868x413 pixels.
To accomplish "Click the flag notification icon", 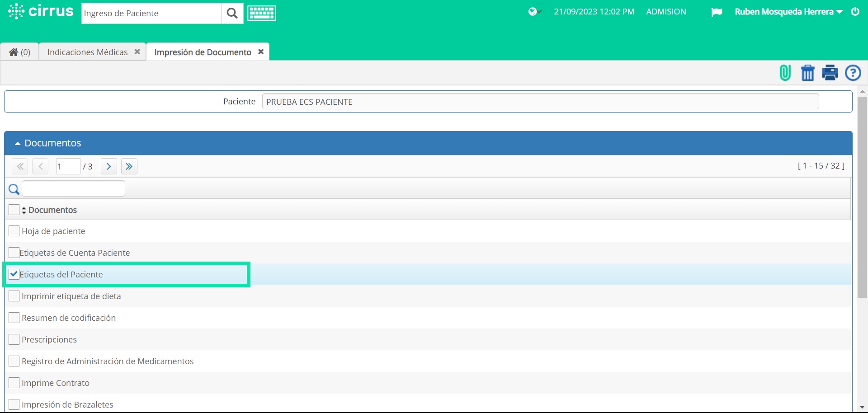I will 717,12.
